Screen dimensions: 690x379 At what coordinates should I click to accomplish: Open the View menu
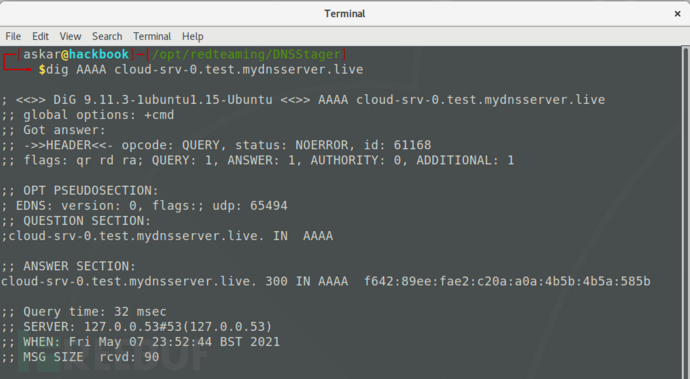[70, 36]
